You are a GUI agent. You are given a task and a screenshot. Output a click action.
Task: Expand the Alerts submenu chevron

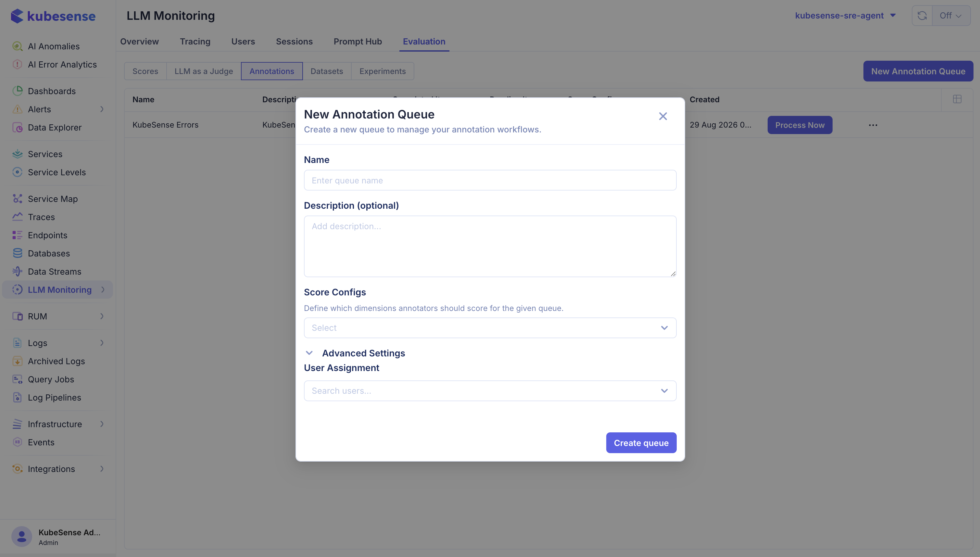click(102, 109)
